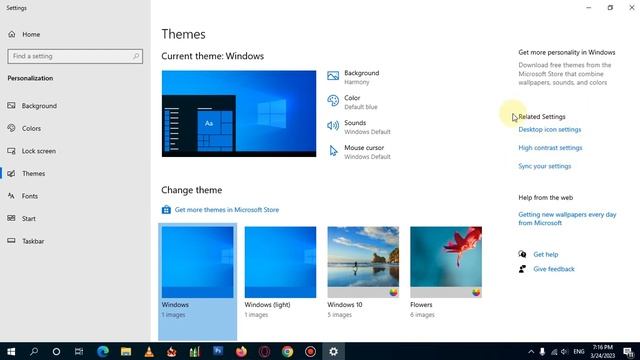The width and height of the screenshot is (640, 360).
Task: Click the color wheel on Flowers theme
Action: click(476, 292)
